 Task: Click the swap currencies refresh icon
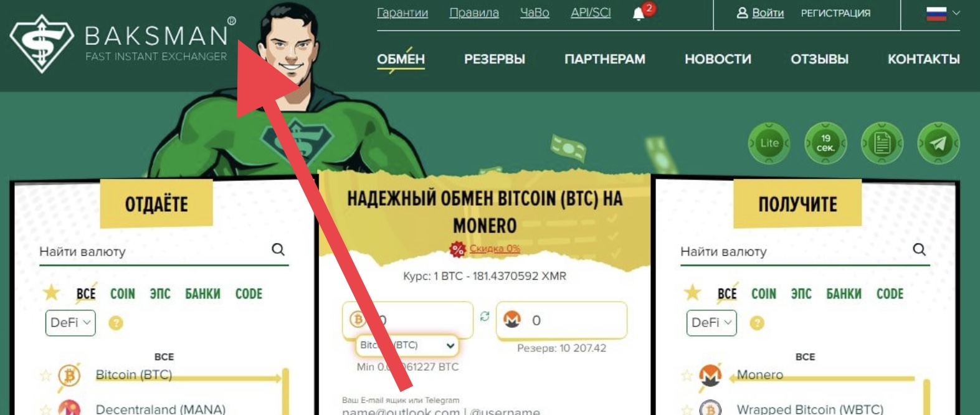click(x=485, y=317)
